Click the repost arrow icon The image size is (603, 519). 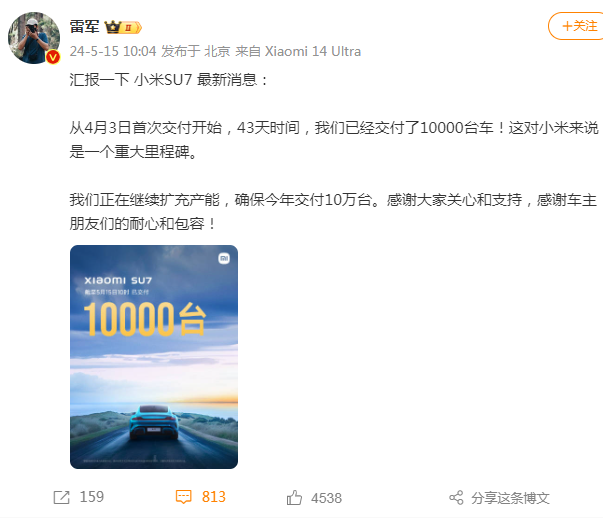pos(62,497)
